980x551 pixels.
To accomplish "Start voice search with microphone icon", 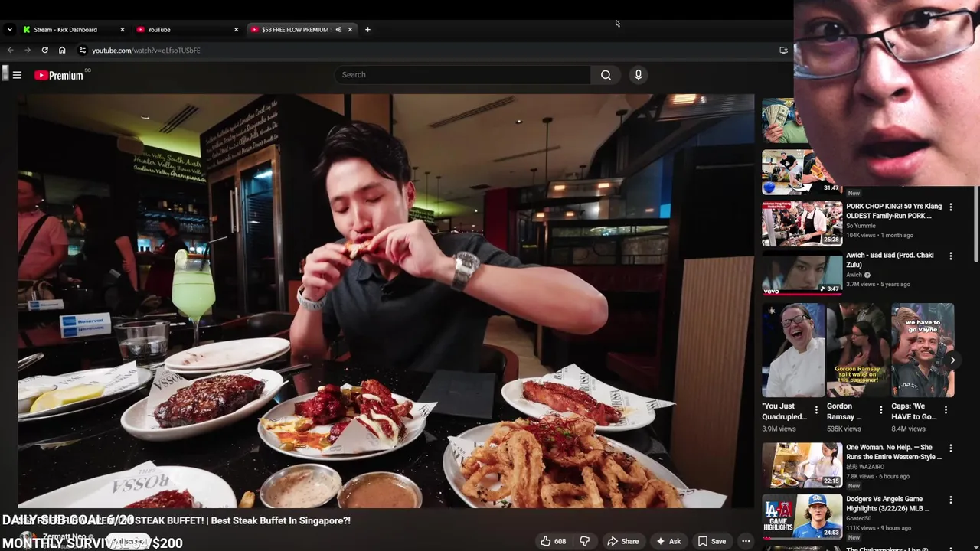I will [638, 75].
